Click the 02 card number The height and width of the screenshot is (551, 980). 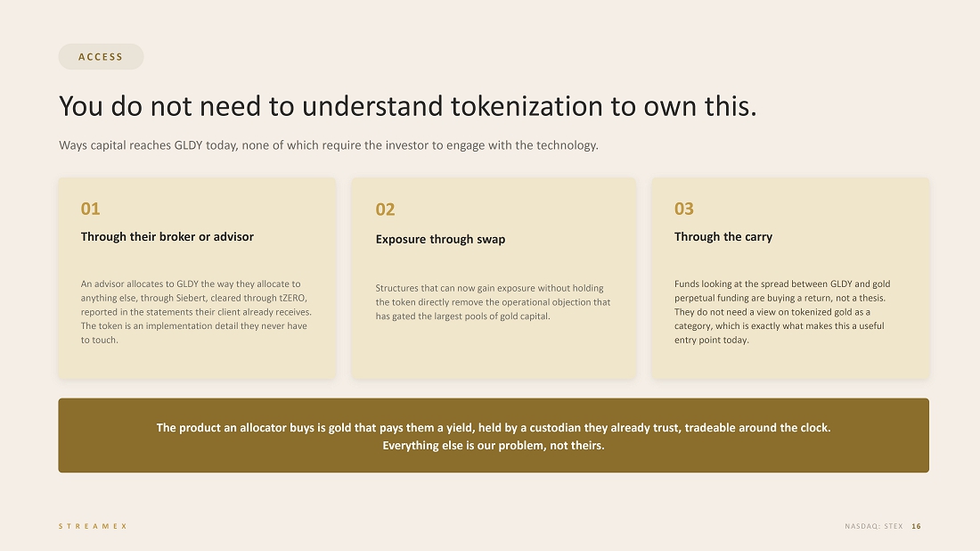coord(385,210)
